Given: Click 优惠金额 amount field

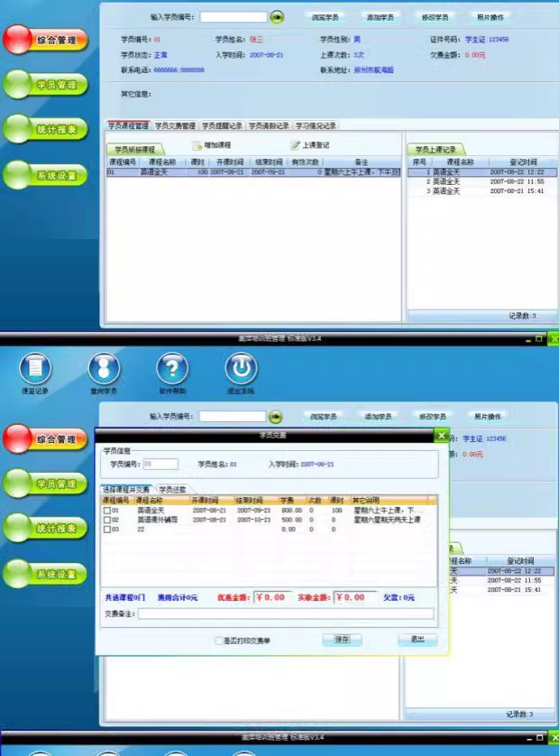Looking at the screenshot, I should (273, 597).
